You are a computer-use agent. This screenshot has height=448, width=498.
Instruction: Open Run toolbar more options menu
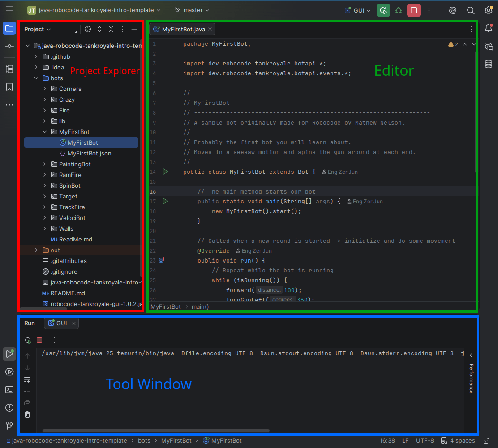[54, 340]
